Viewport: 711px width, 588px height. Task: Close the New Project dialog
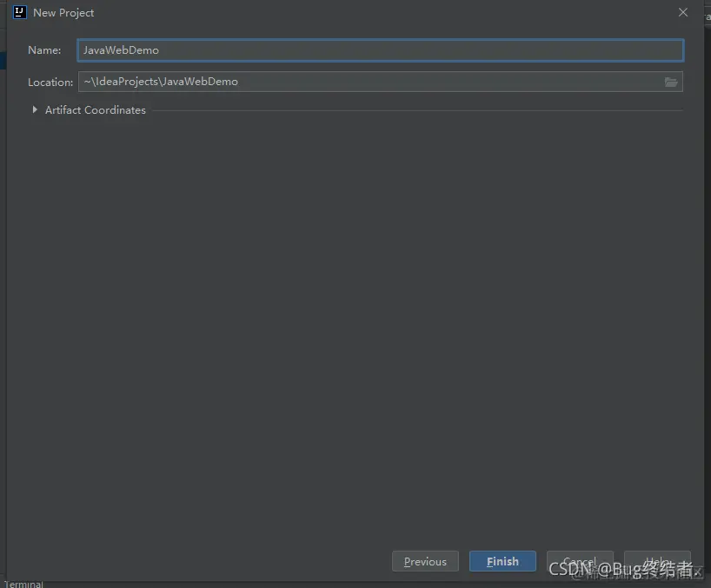click(683, 13)
